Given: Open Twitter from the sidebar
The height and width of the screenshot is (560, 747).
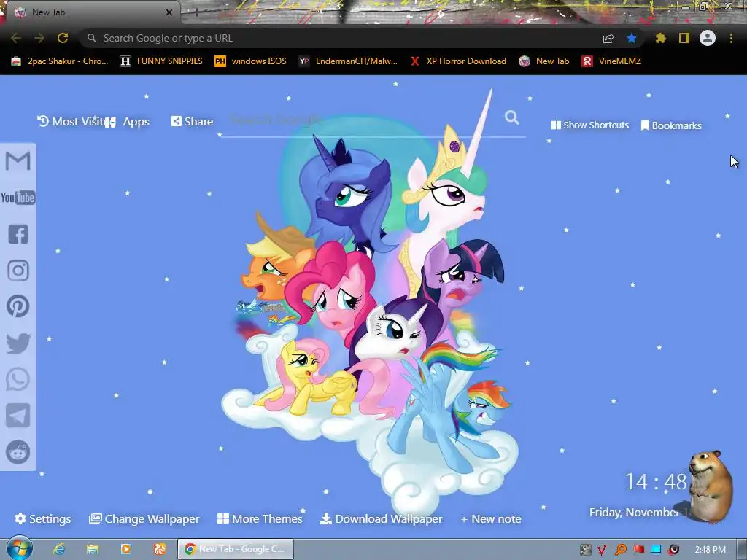Looking at the screenshot, I should (x=18, y=343).
